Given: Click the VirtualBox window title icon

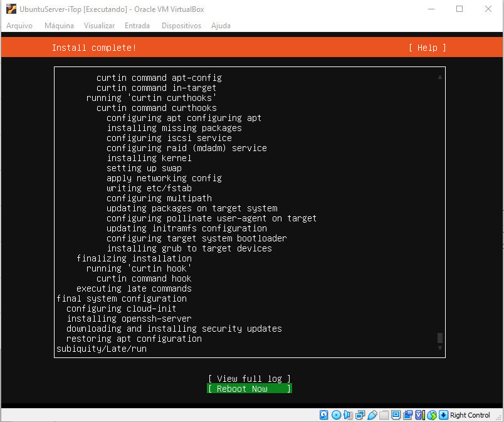Looking at the screenshot, I should tap(11, 9).
